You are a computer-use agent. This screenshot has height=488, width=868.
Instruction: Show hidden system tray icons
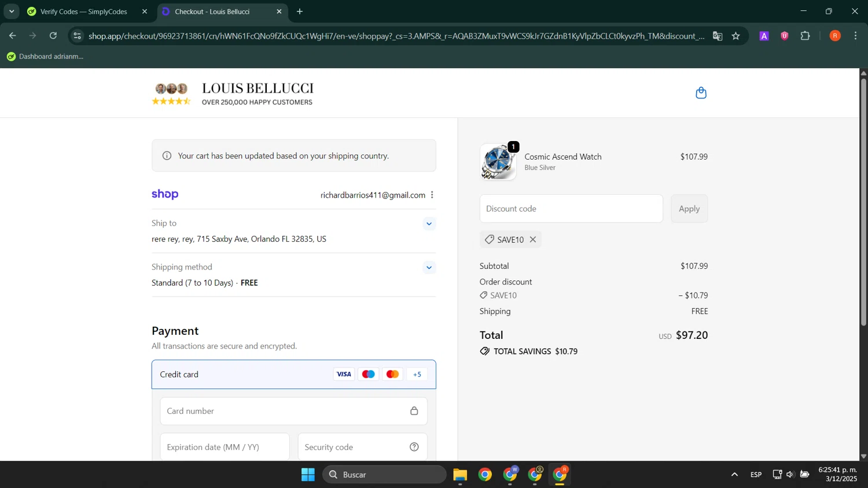[x=734, y=475]
